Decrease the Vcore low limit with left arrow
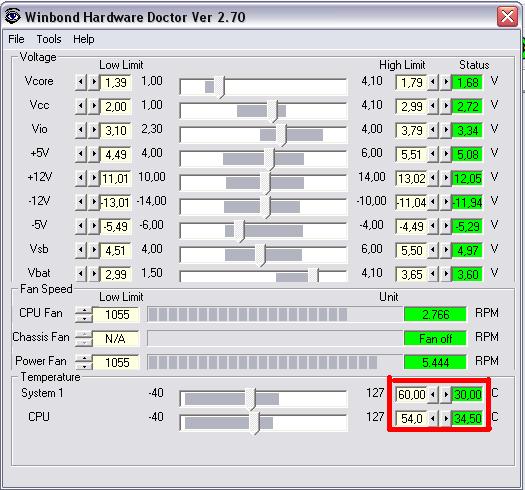This screenshot has height=490, width=525. 81,82
